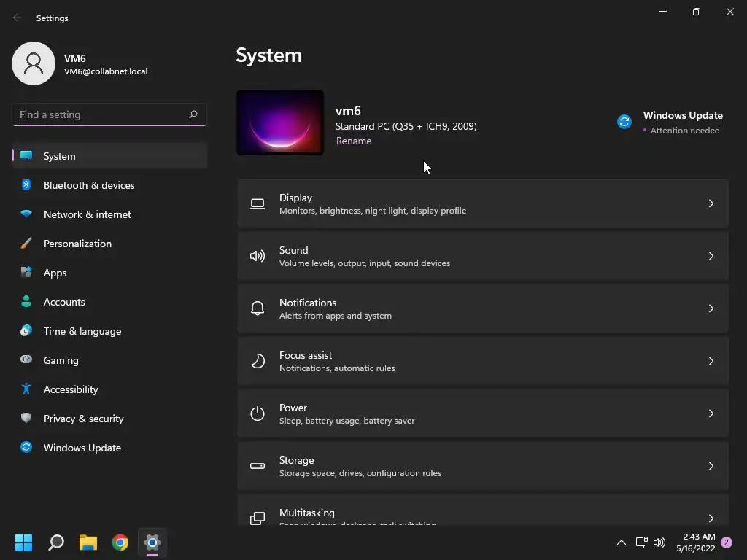
Task: Click the Accounts person icon
Action: pyautogui.click(x=26, y=301)
